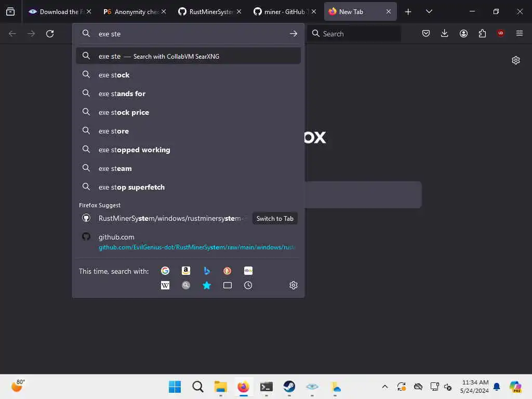Open the Save to Pocket icon
Screen dimensions: 532x399
point(426,33)
